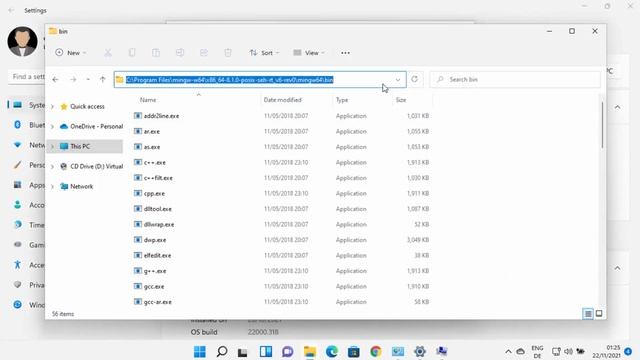Launch Microsoft Edge from taskbar
This screenshot has height=360, width=640.
point(332,351)
